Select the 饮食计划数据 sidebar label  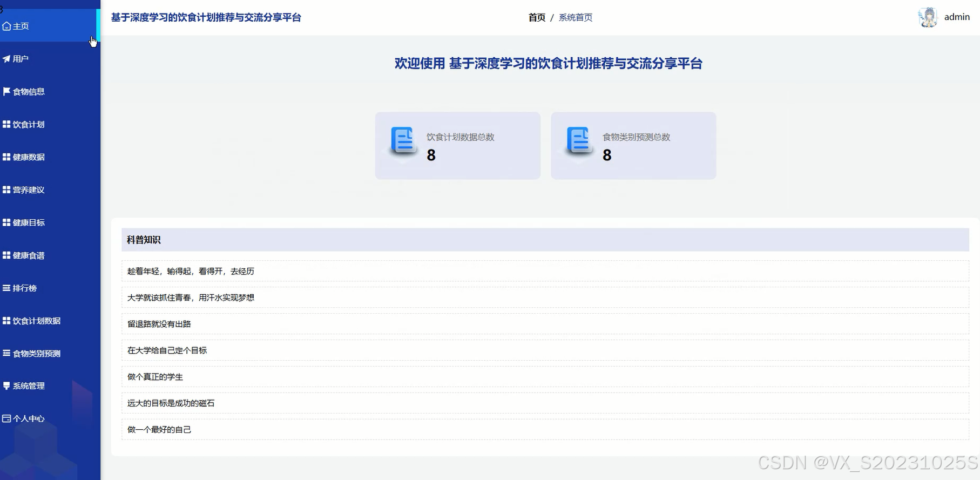click(x=37, y=321)
